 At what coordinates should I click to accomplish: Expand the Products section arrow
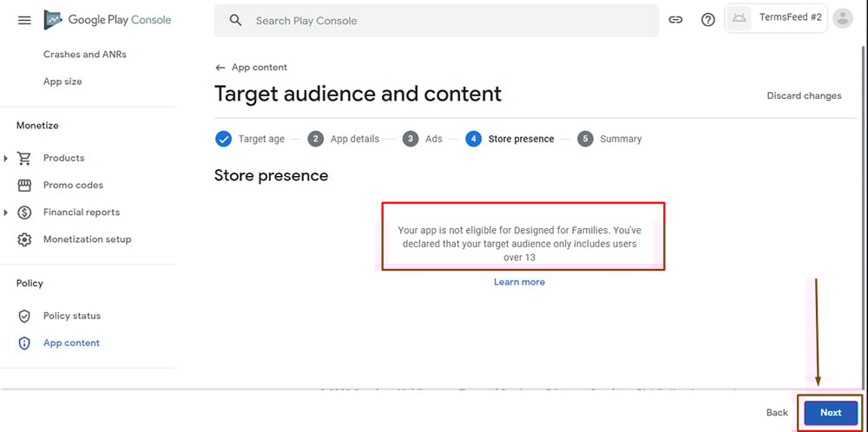point(5,158)
